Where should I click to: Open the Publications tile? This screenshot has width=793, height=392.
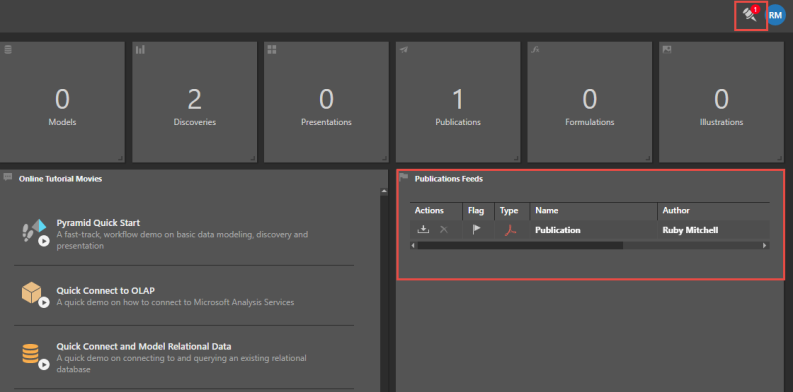(x=458, y=102)
